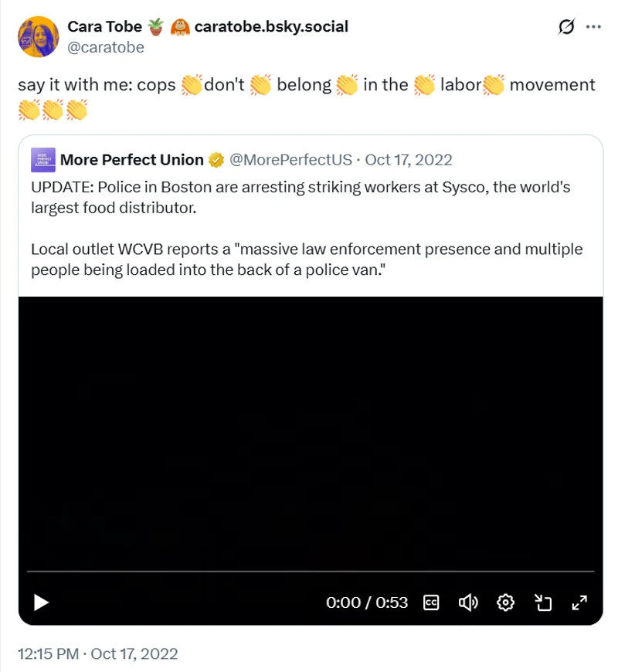This screenshot has width=618, height=672.
Task: Open the three-dot More options menu
Action: coord(593,27)
